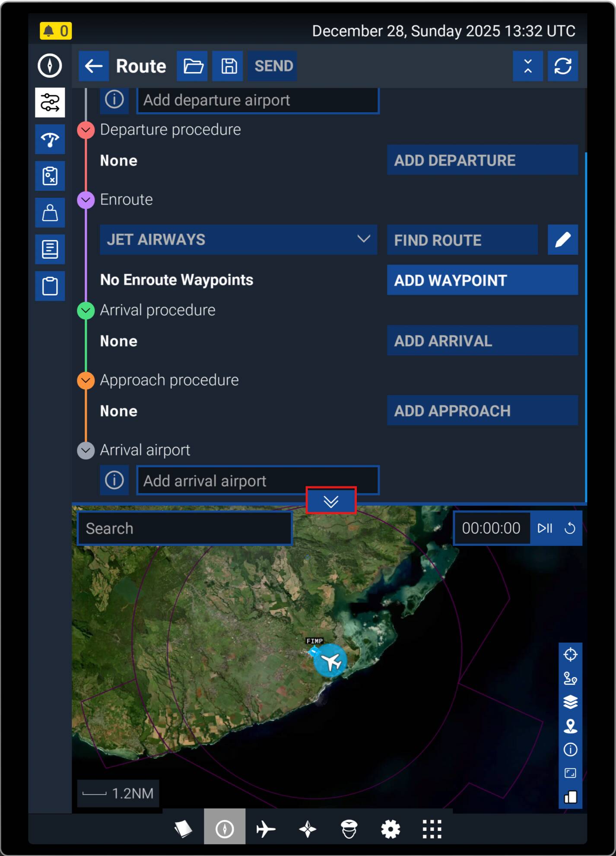Open the performance gauge sidebar tab
This screenshot has width=616, height=856.
click(50, 139)
